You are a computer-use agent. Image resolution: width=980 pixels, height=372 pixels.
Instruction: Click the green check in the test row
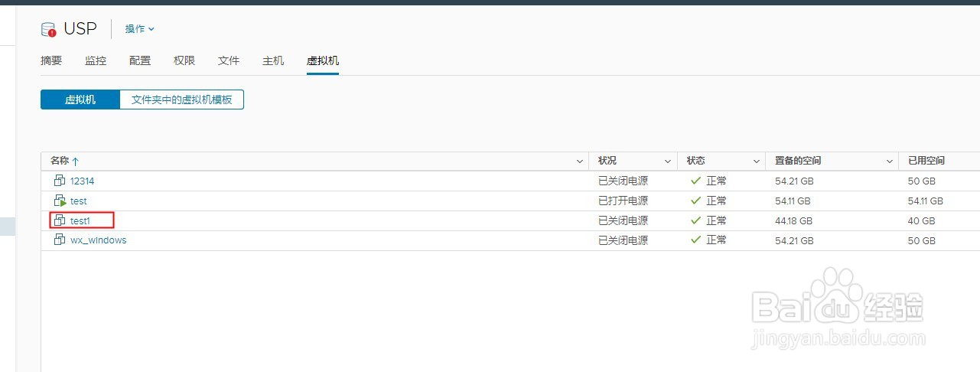pos(695,201)
